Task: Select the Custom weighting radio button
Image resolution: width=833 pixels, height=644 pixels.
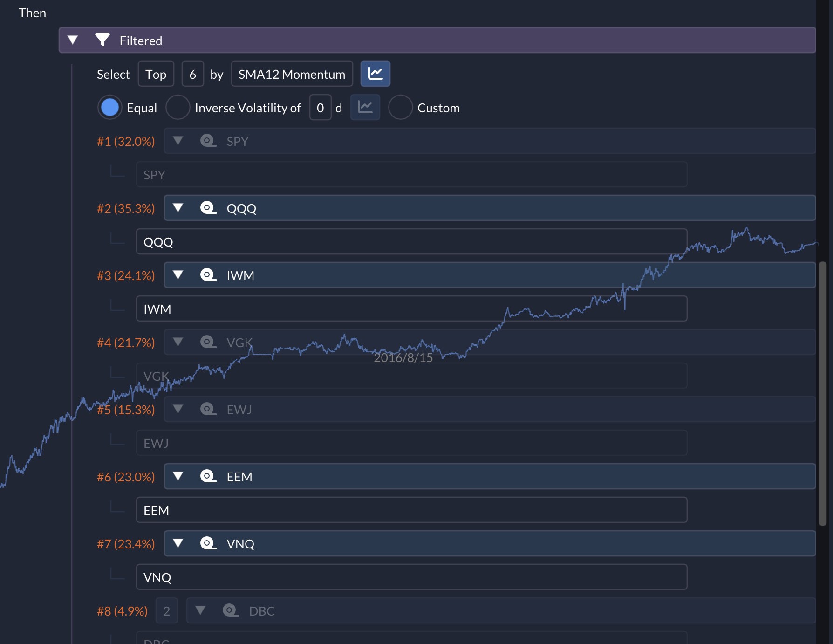Action: pyautogui.click(x=401, y=107)
